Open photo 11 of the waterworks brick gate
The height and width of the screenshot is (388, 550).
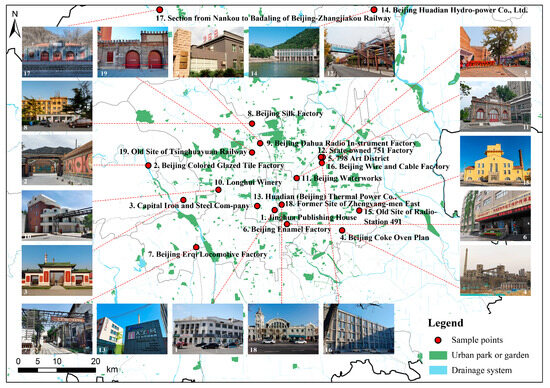tap(495, 106)
